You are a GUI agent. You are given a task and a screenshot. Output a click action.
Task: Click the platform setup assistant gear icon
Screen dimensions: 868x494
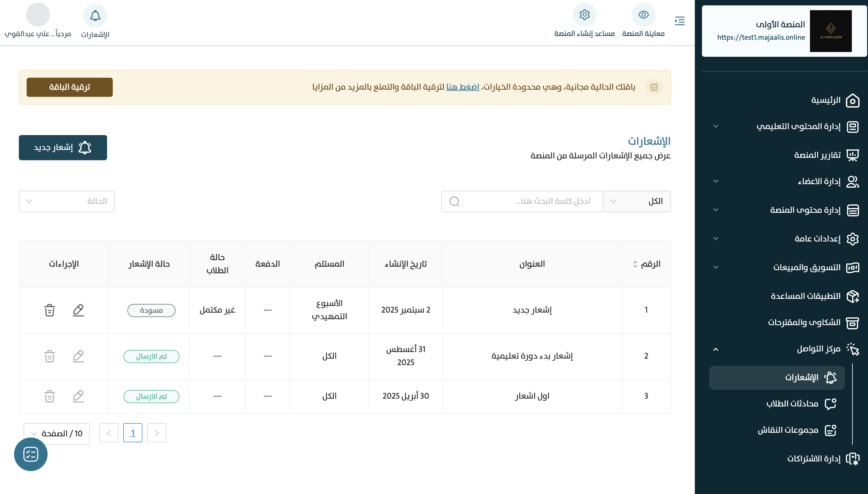point(584,15)
